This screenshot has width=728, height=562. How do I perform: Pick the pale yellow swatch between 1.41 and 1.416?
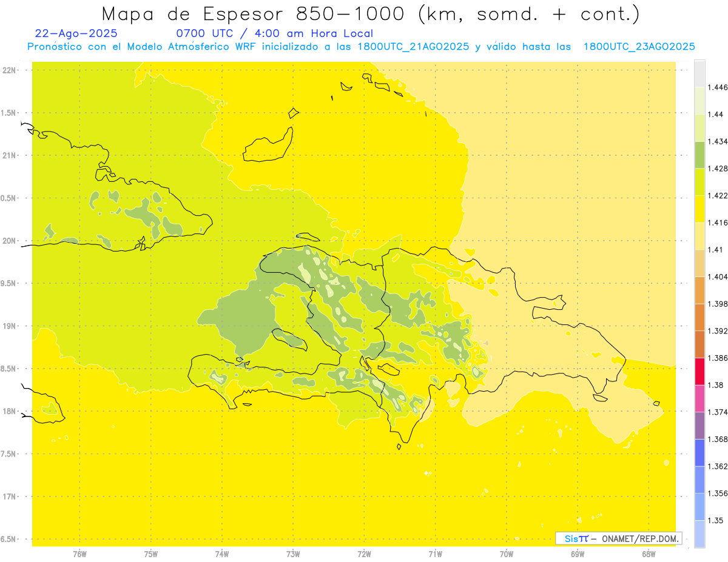tap(699, 236)
